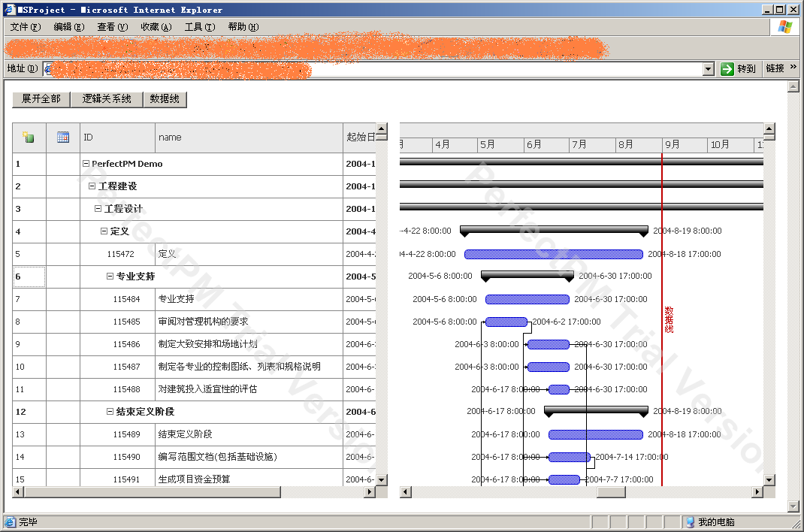Collapse the PerfectPM Demo tree node
This screenshot has height=532, width=804.
tap(86, 164)
